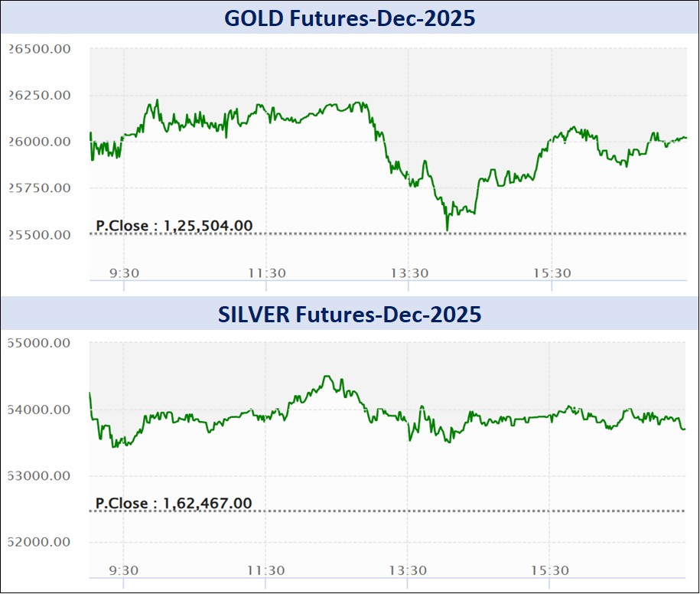This screenshot has height=594, width=700.
Task: Click the 13:30 time marker on gold chart
Action: coord(409,273)
